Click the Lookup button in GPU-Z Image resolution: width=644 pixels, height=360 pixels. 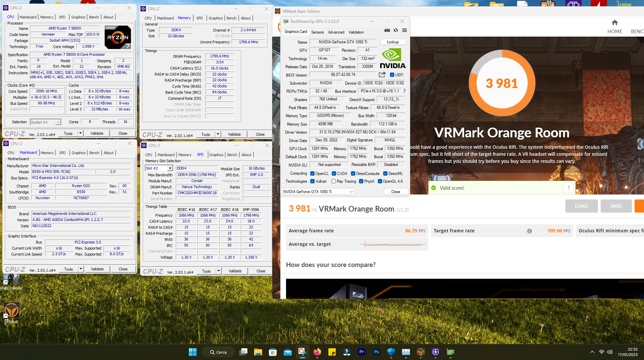tap(393, 42)
